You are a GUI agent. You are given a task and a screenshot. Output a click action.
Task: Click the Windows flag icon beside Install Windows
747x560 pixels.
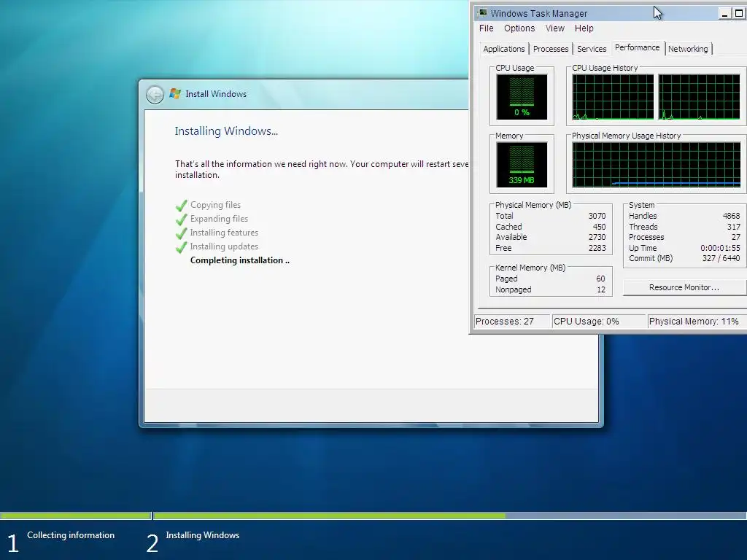(175, 94)
